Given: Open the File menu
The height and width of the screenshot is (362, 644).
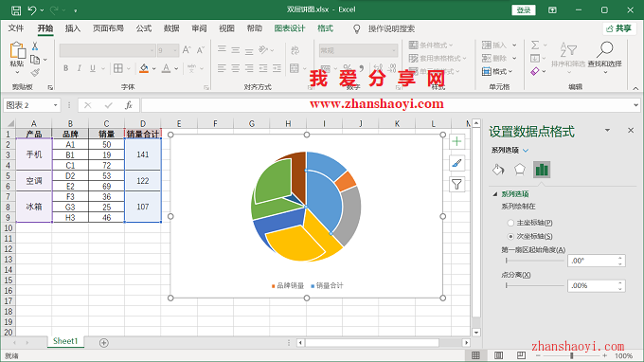Looking at the screenshot, I should click(16, 28).
